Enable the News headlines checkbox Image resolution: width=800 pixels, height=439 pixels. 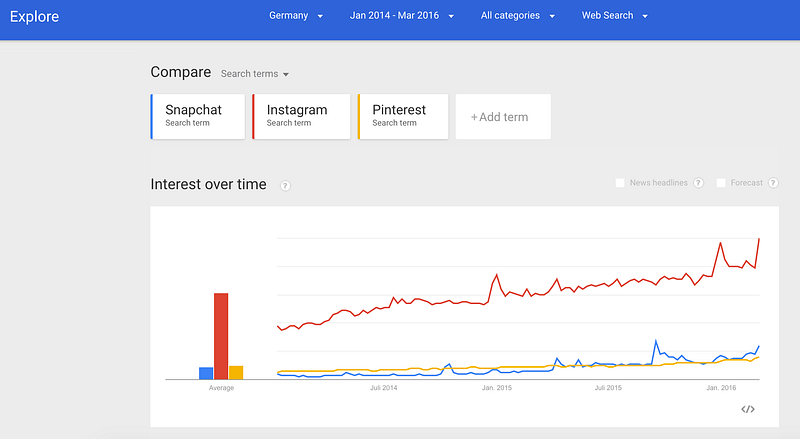tap(620, 183)
